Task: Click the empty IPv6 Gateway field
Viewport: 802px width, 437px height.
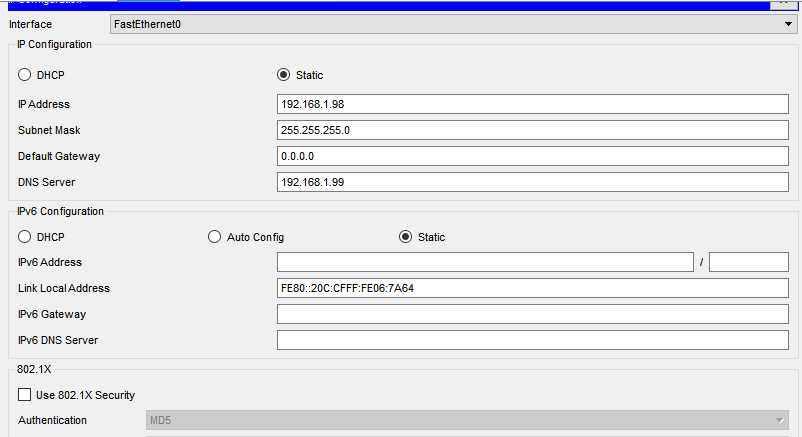Action: pos(532,314)
